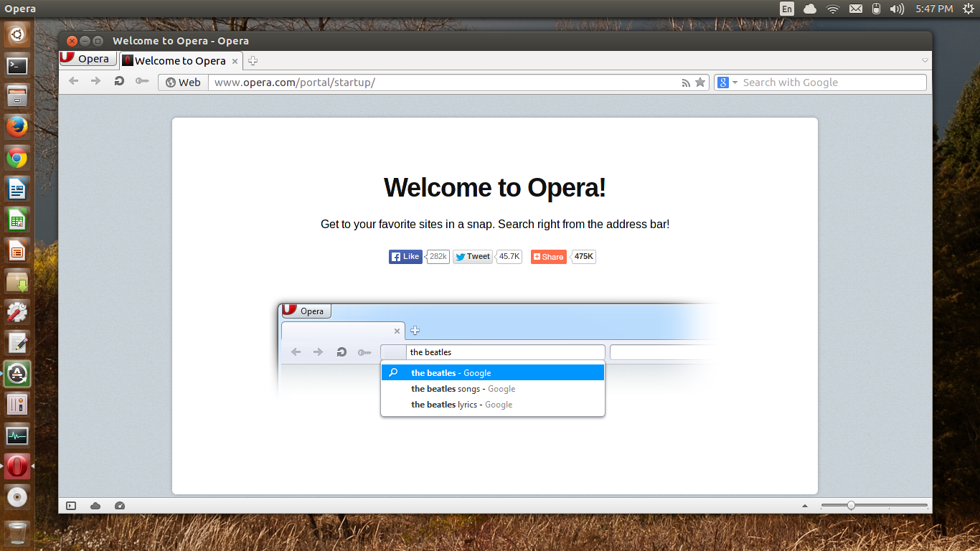This screenshot has width=980, height=551.
Task: Click the RSS feed icon in address bar
Action: 686,83
